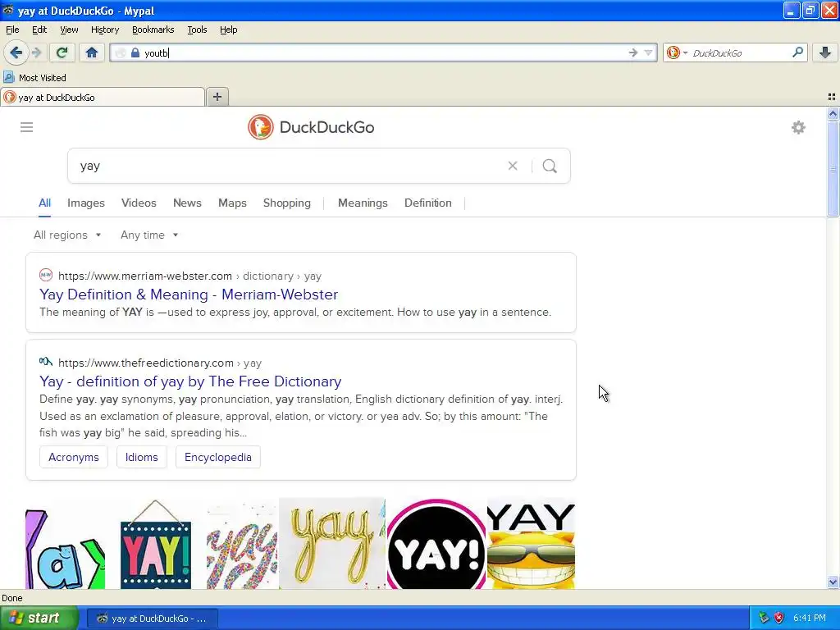Open the File menu

coord(12,30)
